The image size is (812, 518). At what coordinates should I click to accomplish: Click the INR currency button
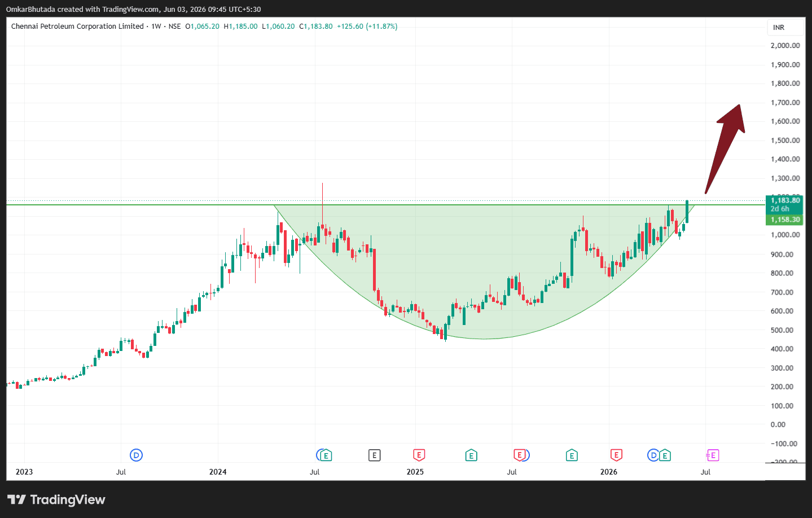[x=785, y=27]
